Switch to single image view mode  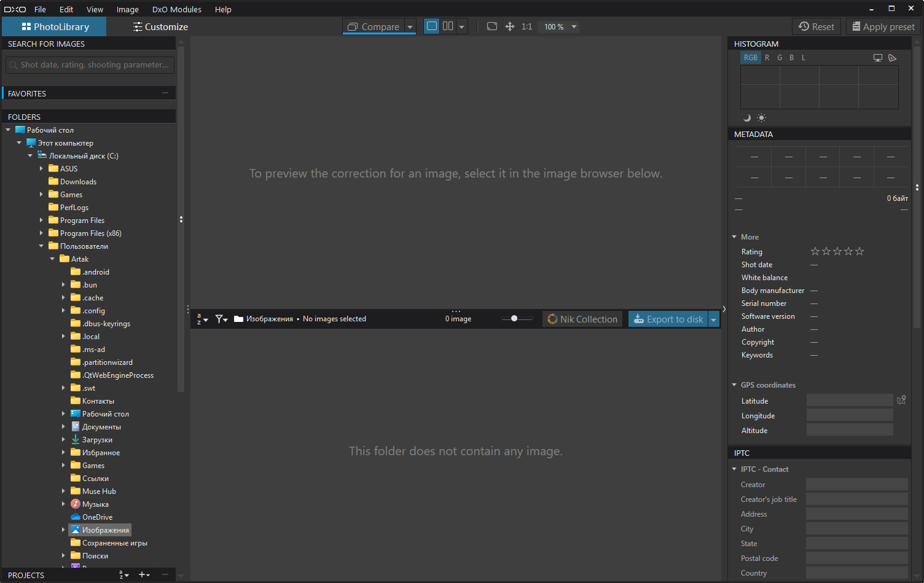point(432,26)
